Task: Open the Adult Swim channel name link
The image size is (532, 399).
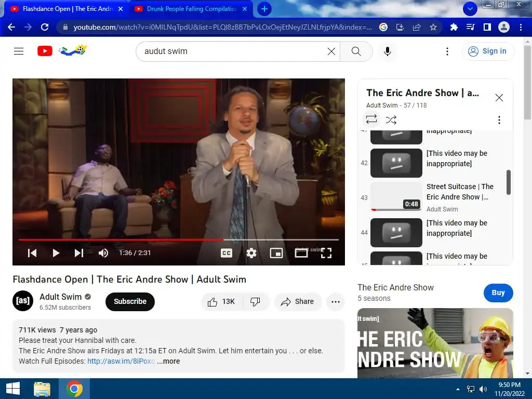Action: click(x=60, y=297)
